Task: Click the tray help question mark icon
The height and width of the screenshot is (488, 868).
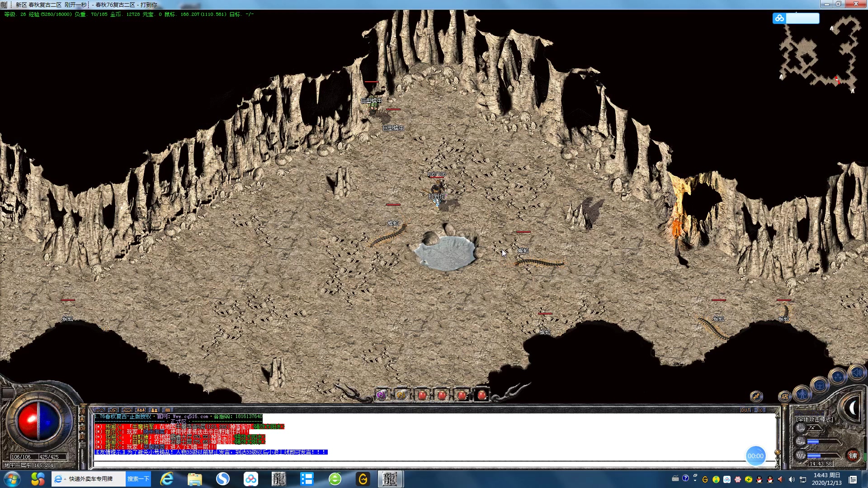Action: [686, 478]
